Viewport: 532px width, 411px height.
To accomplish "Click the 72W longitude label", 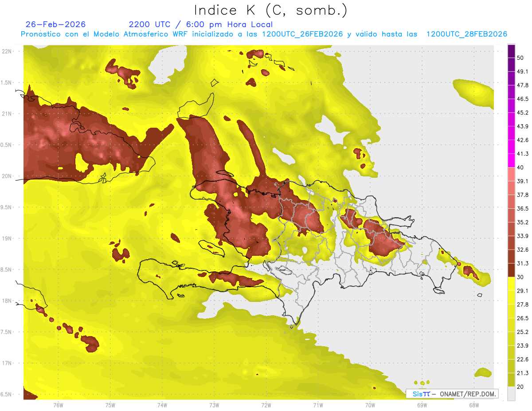I will 266,405.
